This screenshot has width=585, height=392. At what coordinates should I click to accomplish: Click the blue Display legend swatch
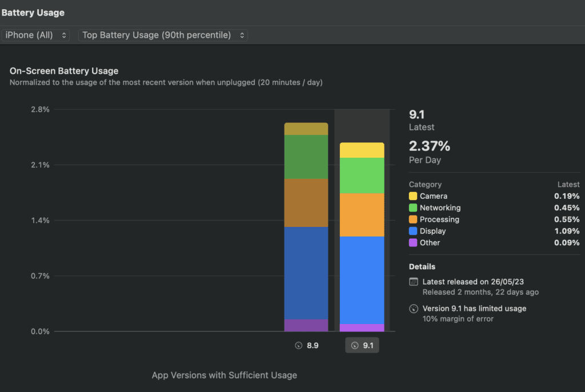[x=413, y=231]
